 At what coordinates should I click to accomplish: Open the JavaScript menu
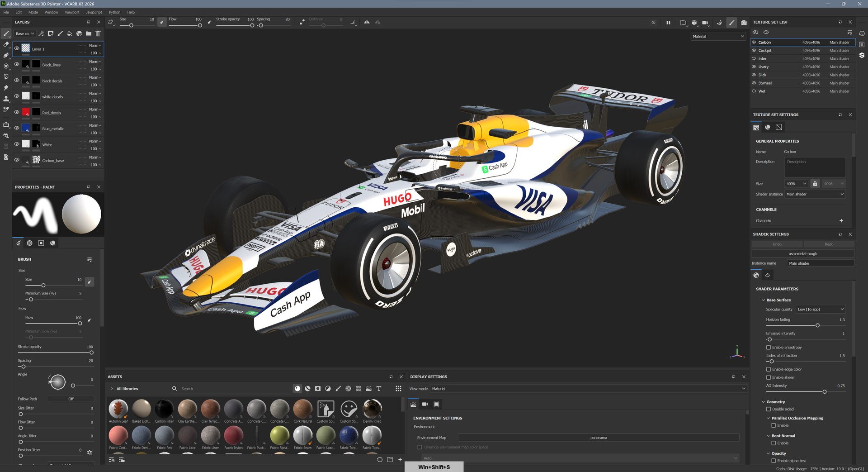[x=94, y=12]
